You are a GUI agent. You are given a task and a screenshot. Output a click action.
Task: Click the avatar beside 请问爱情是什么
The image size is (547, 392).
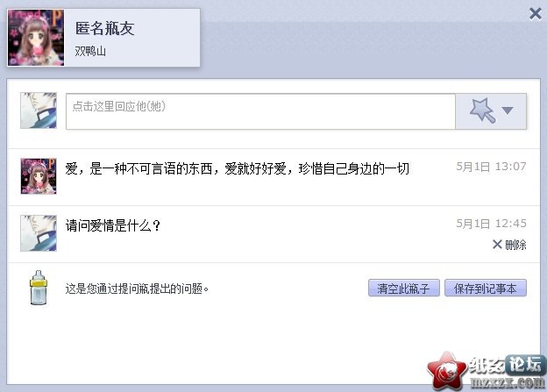tap(39, 232)
